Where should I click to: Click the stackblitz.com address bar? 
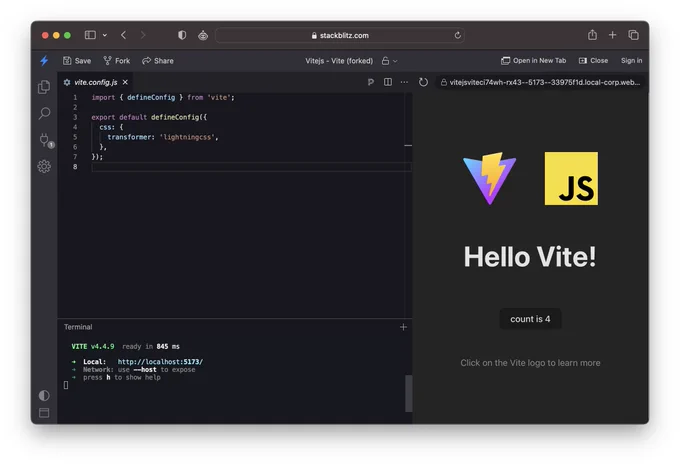point(340,36)
